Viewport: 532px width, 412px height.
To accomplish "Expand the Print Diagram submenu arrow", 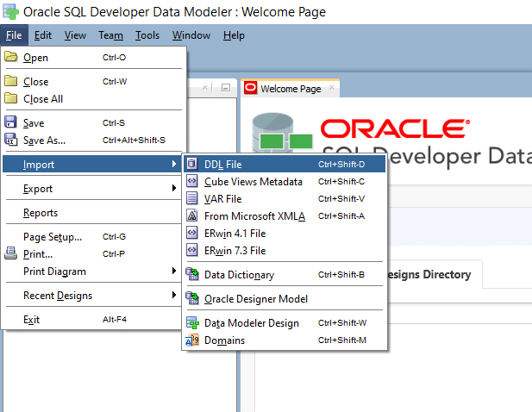I will (173, 271).
